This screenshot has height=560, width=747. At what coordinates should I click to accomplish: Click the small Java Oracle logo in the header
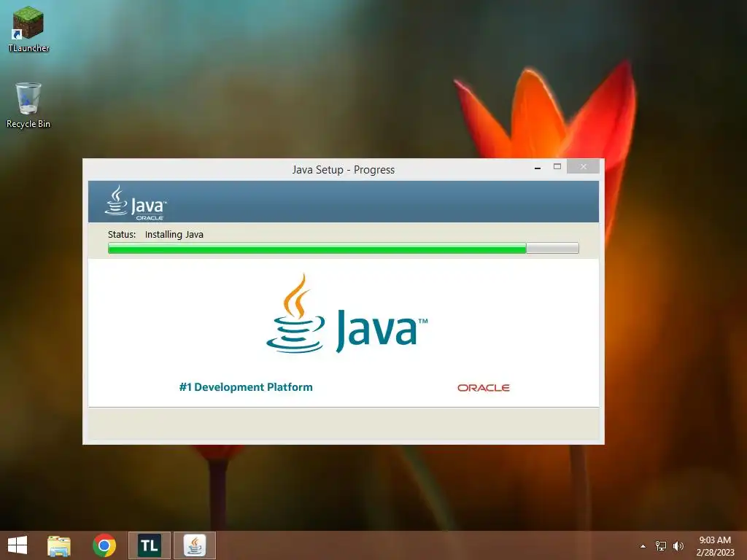coord(136,203)
